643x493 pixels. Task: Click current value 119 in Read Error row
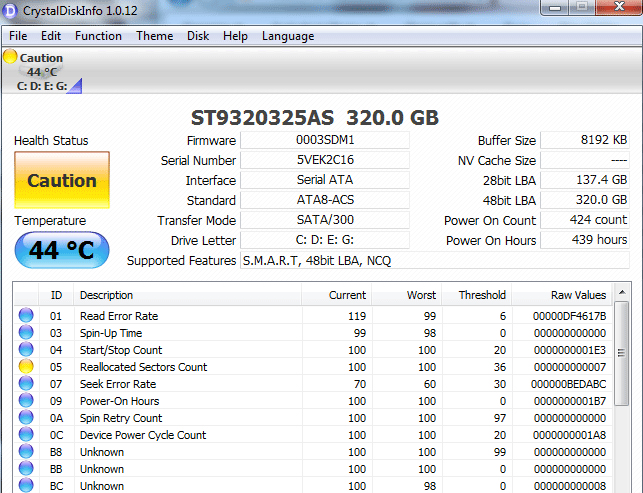point(357,316)
